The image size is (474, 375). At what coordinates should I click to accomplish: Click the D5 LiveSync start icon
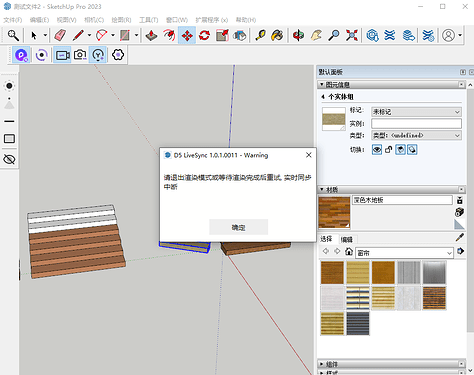click(21, 55)
